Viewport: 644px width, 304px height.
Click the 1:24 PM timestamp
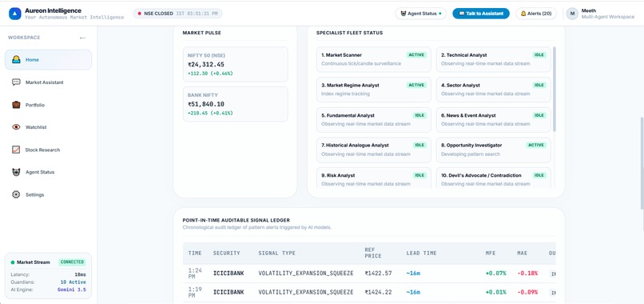[195, 273]
